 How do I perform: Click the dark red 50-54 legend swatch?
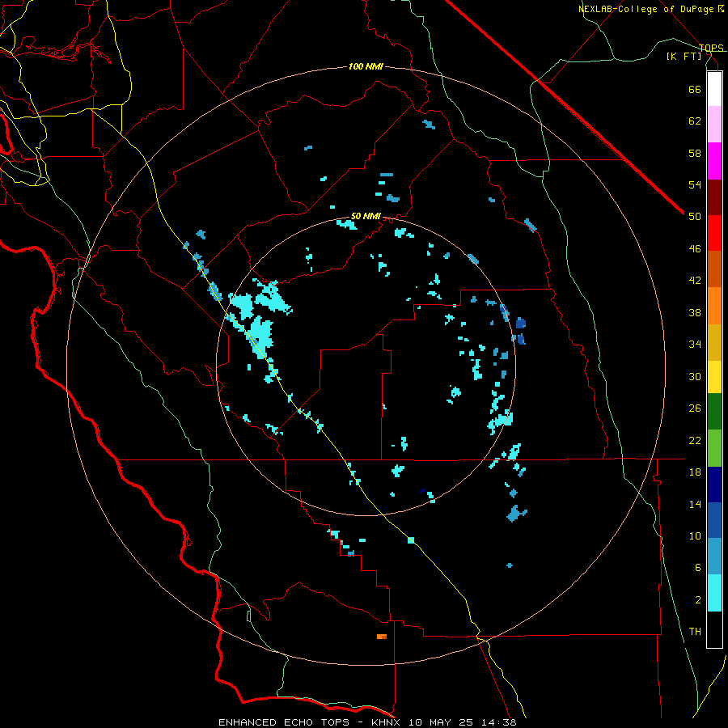tap(714, 197)
